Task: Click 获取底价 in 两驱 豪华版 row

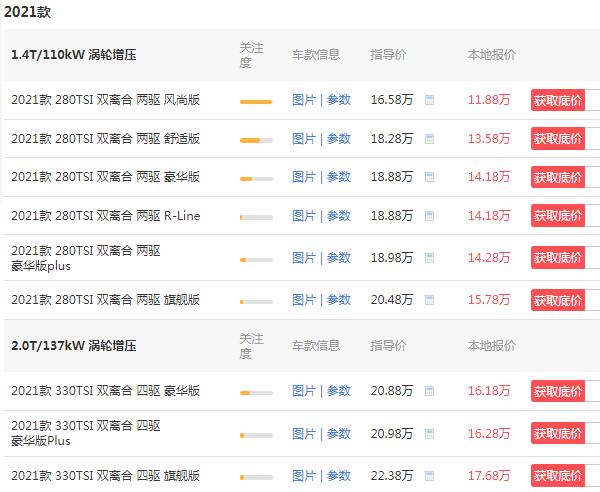Action: 558,177
